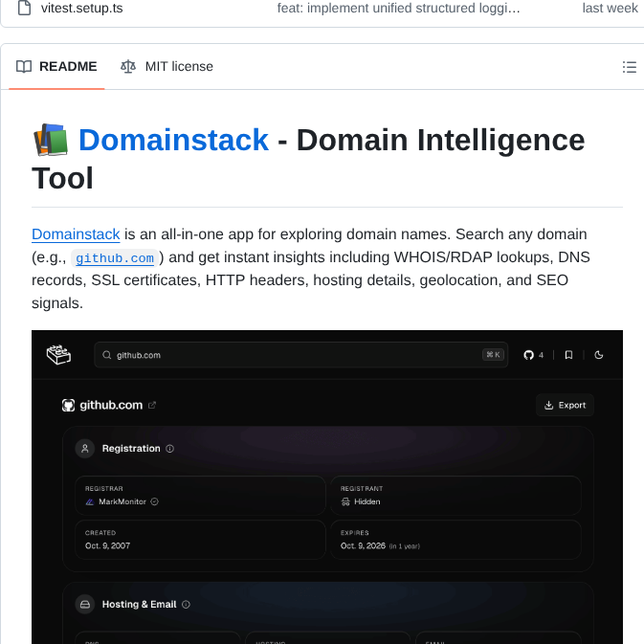Click the file icon beside vitest.setup.ts
This screenshot has height=644, width=644.
pos(24,8)
